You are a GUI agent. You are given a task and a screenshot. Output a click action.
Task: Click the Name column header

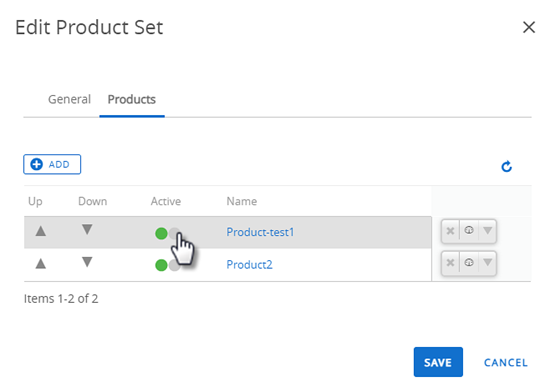[x=242, y=201]
